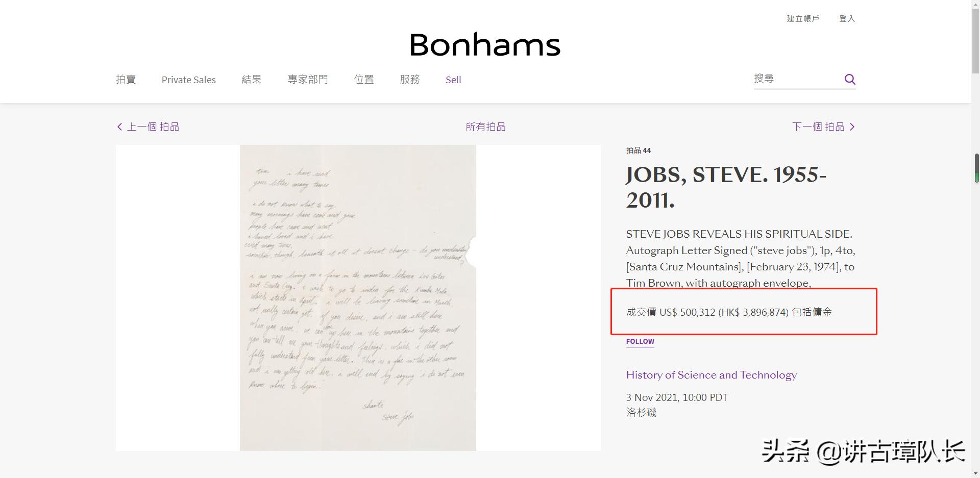
Task: Click the next lot right chevron
Action: (x=852, y=127)
